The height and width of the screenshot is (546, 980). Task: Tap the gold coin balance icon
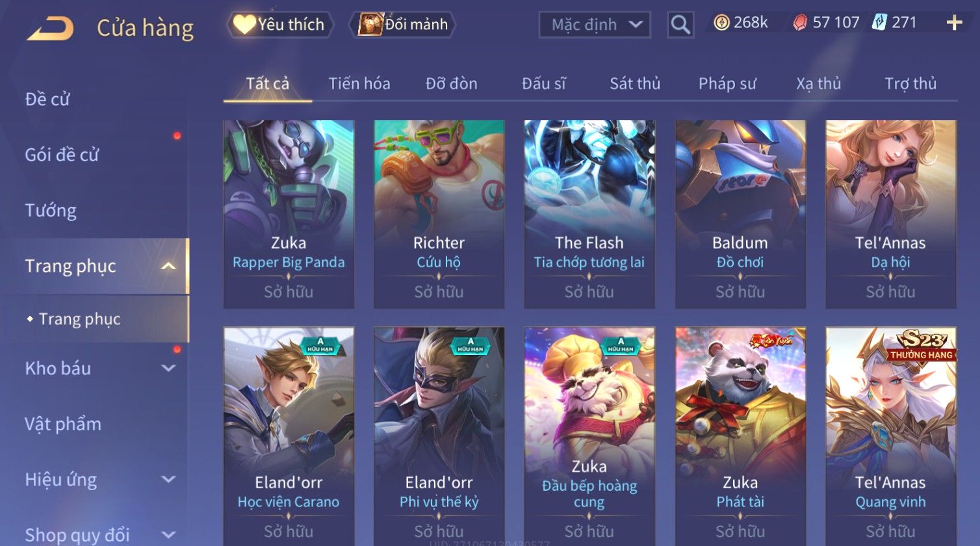point(721,23)
